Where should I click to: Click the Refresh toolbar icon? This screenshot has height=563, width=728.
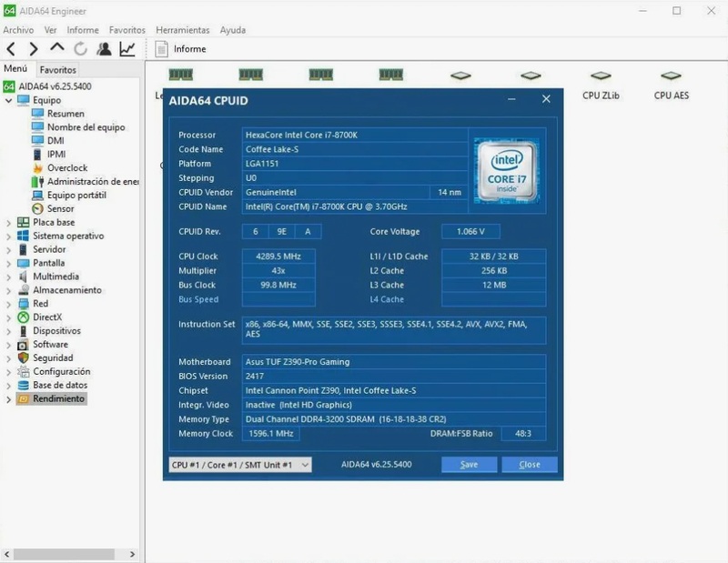[x=81, y=49]
